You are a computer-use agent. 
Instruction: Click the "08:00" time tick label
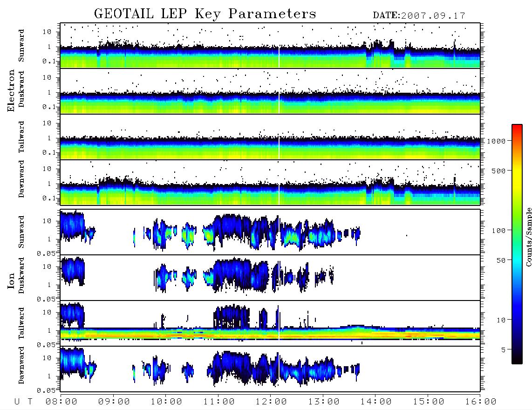(61, 402)
